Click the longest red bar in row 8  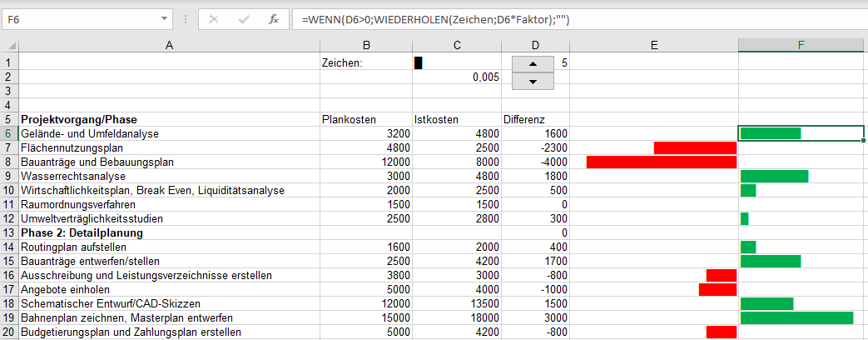[661, 162]
